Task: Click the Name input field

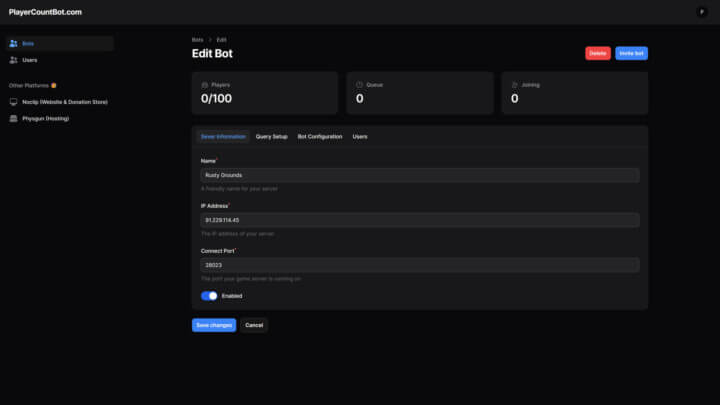Action: tap(420, 175)
